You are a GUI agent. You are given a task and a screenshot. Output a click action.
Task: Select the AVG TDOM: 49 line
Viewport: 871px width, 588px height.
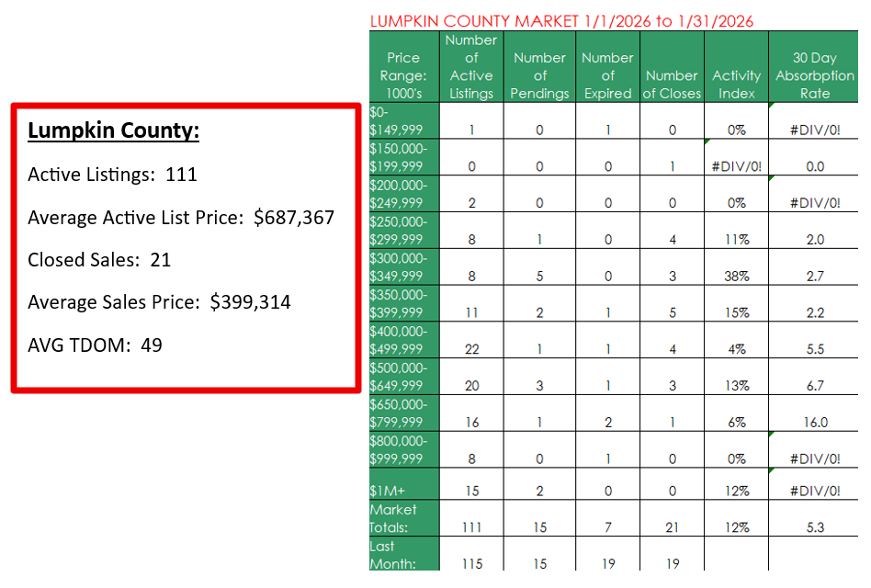coord(95,345)
